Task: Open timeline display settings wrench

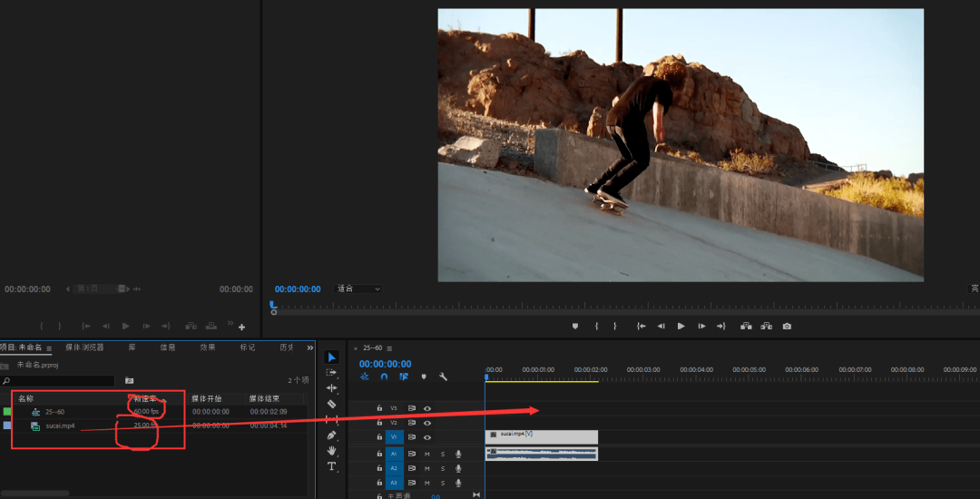Action: [x=443, y=377]
